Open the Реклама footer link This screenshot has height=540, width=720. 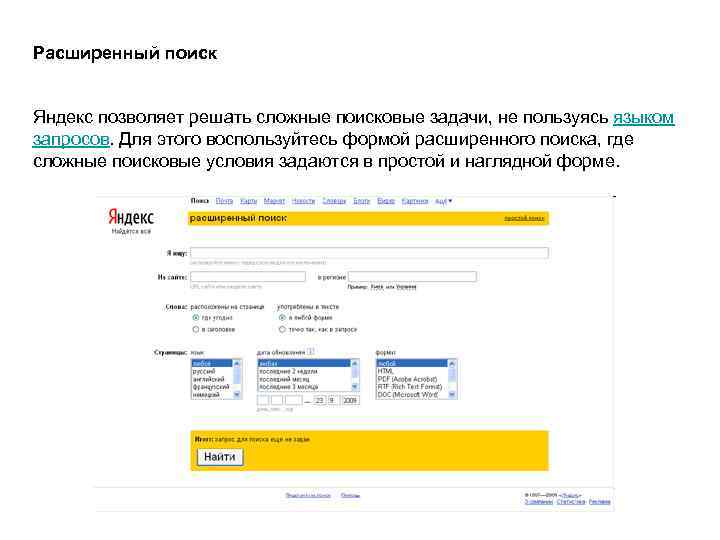click(x=600, y=502)
